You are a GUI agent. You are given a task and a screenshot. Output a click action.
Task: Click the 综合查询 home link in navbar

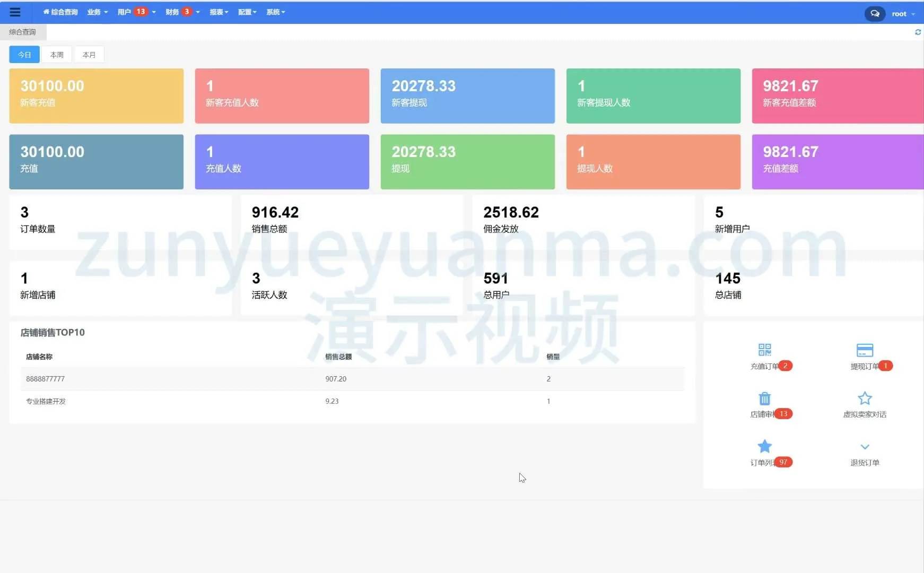pos(60,12)
